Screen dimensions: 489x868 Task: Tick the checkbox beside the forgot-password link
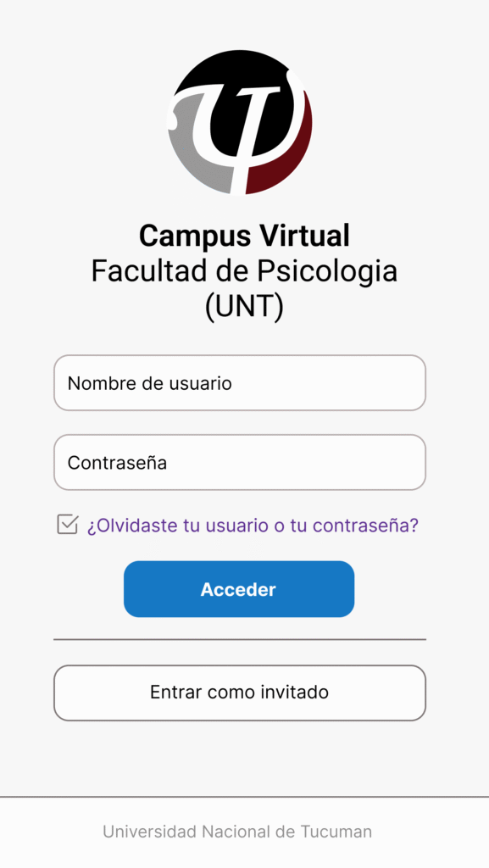pos(68,524)
